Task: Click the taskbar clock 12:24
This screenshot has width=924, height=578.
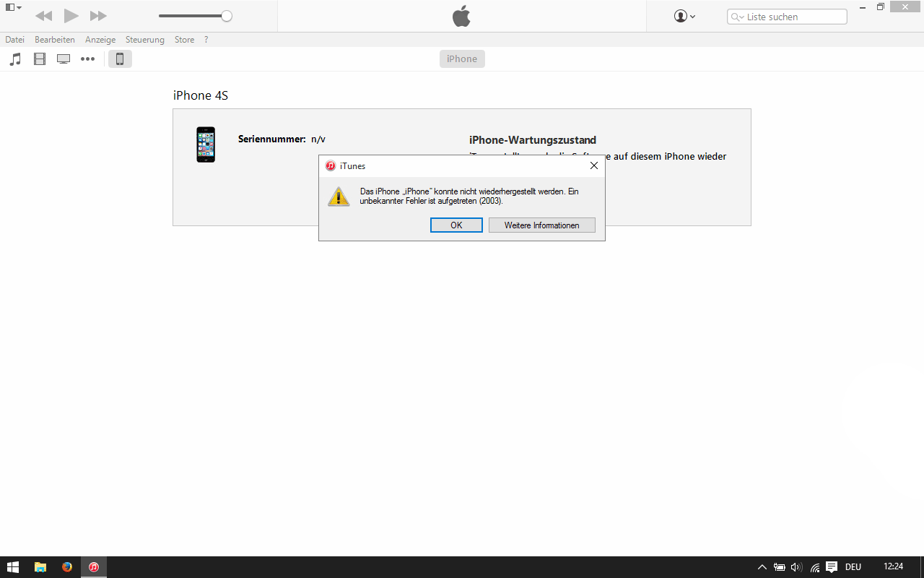Action: (894, 566)
